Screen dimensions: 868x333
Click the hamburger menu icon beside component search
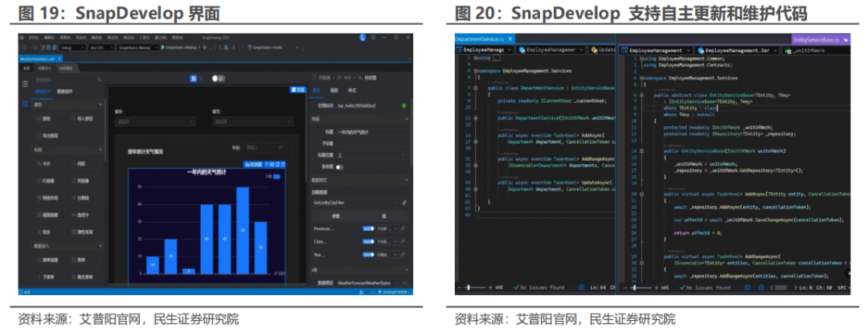(x=25, y=84)
